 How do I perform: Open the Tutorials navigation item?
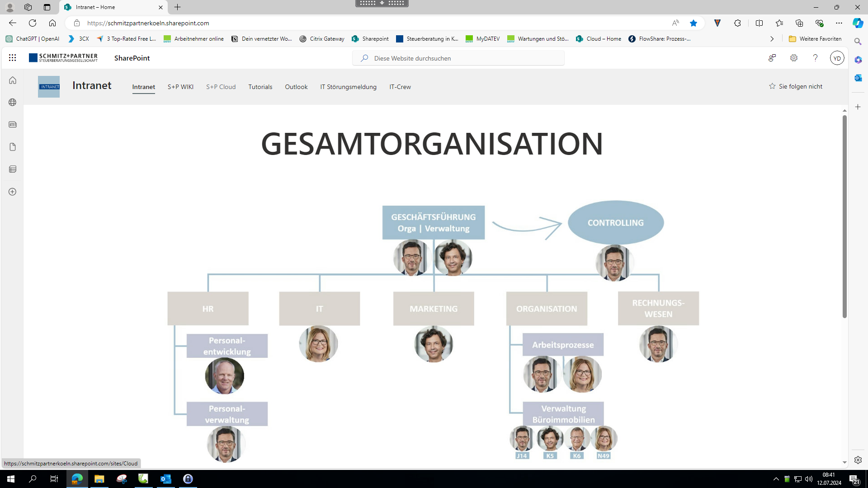point(260,87)
